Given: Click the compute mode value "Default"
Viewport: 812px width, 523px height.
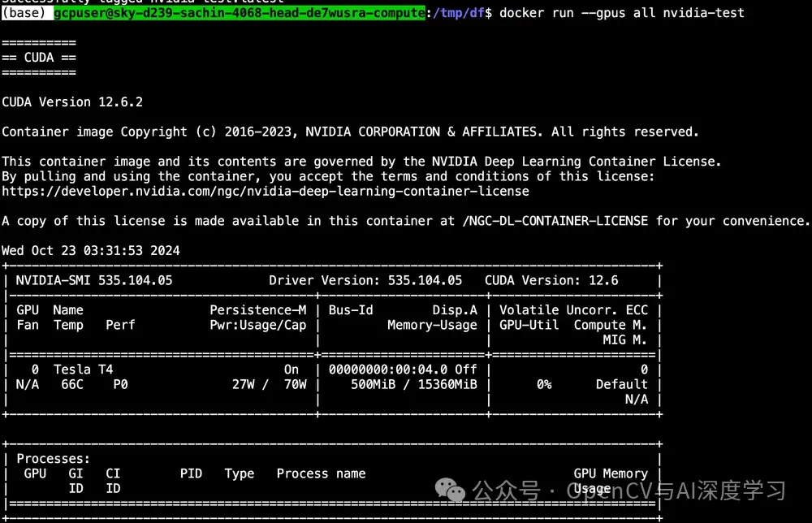Looking at the screenshot, I should [621, 385].
